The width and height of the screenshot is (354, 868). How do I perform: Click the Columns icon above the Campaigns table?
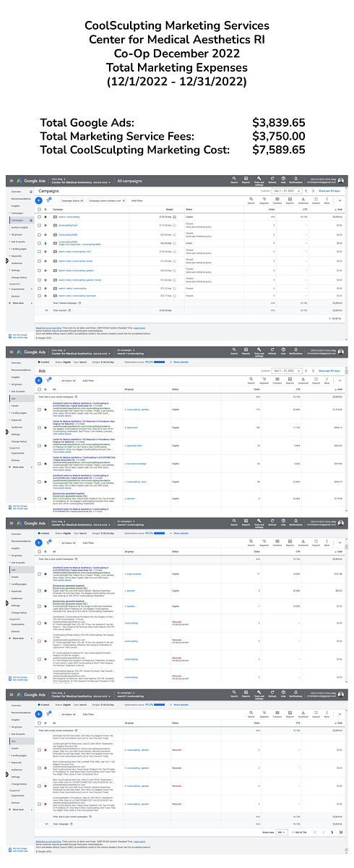(277, 201)
